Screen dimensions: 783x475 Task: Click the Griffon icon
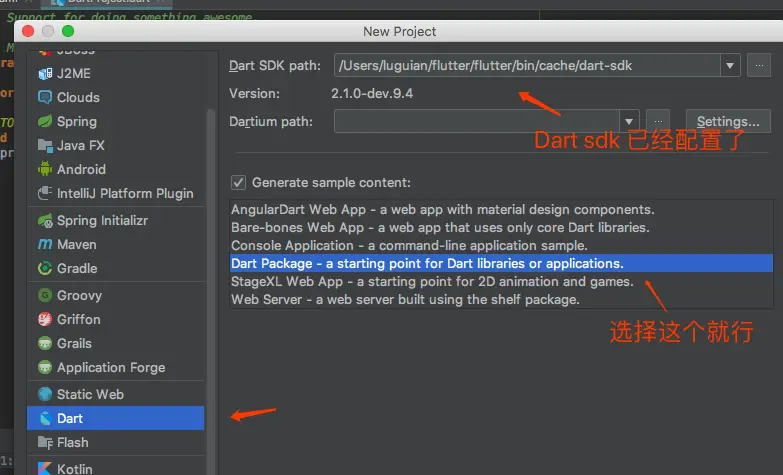coord(45,319)
